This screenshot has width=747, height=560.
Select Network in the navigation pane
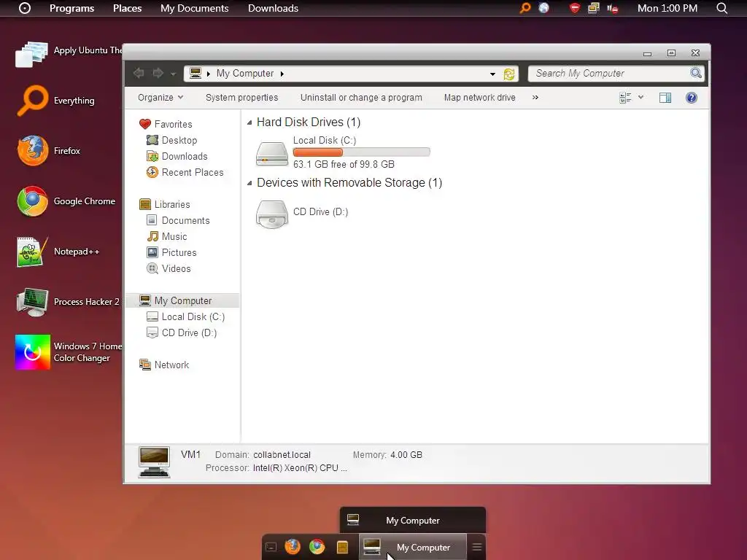[x=171, y=365]
